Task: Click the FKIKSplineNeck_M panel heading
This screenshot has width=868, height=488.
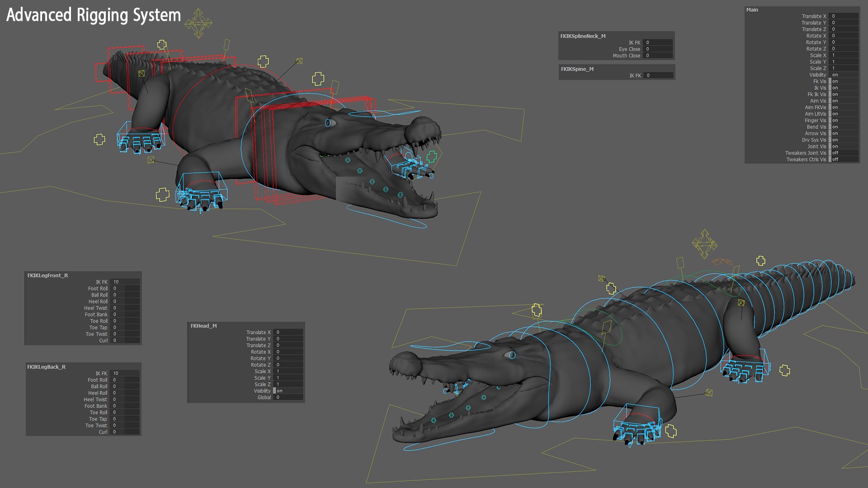Action: point(583,36)
